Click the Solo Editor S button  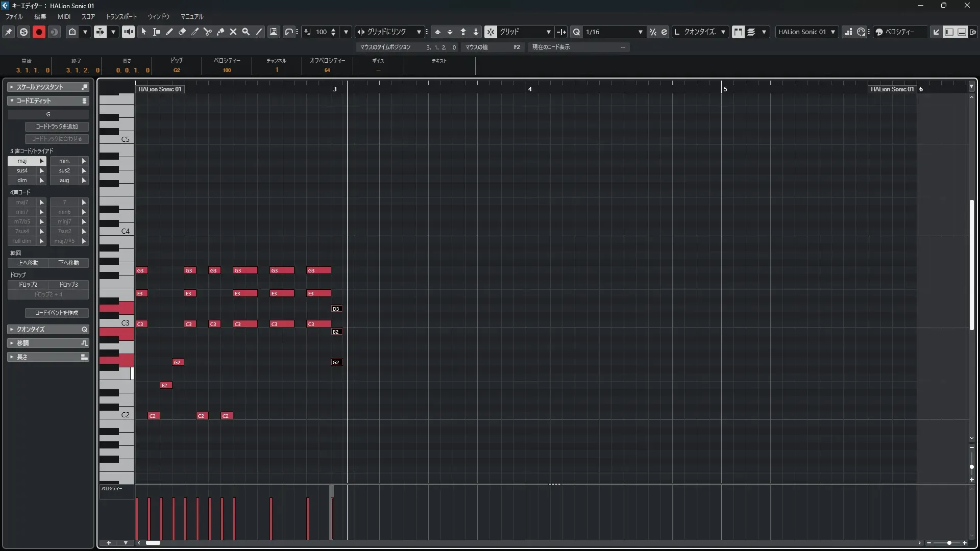coord(23,32)
